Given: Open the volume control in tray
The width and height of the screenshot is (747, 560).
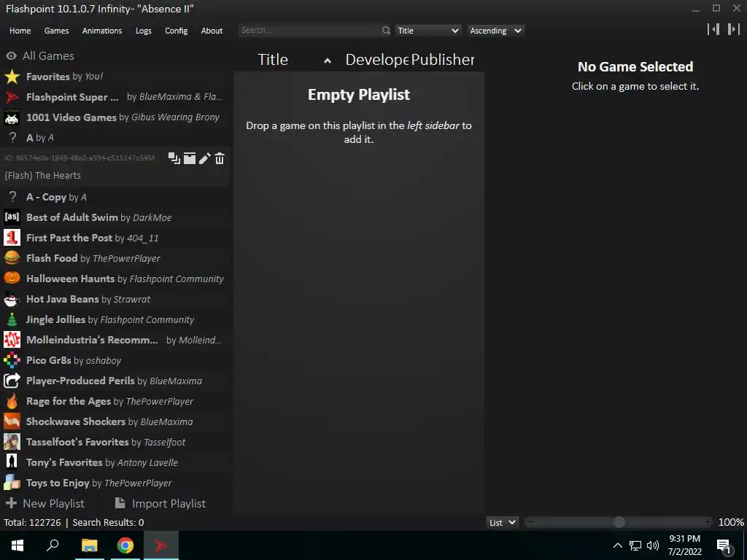Looking at the screenshot, I should point(653,545).
